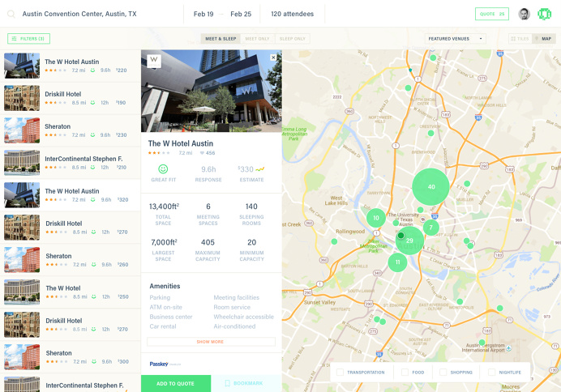Click the price trend chart icon

pyautogui.click(x=260, y=169)
